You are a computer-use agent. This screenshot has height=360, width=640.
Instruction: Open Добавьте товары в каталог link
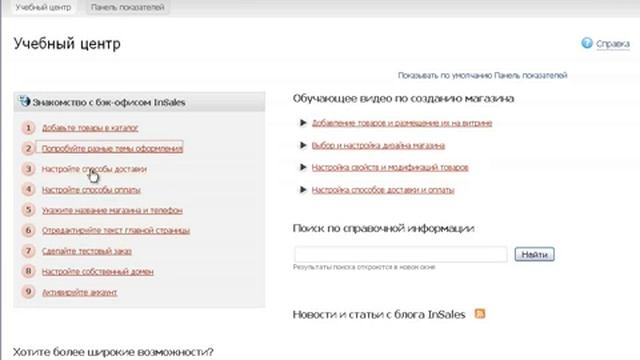coord(90,128)
